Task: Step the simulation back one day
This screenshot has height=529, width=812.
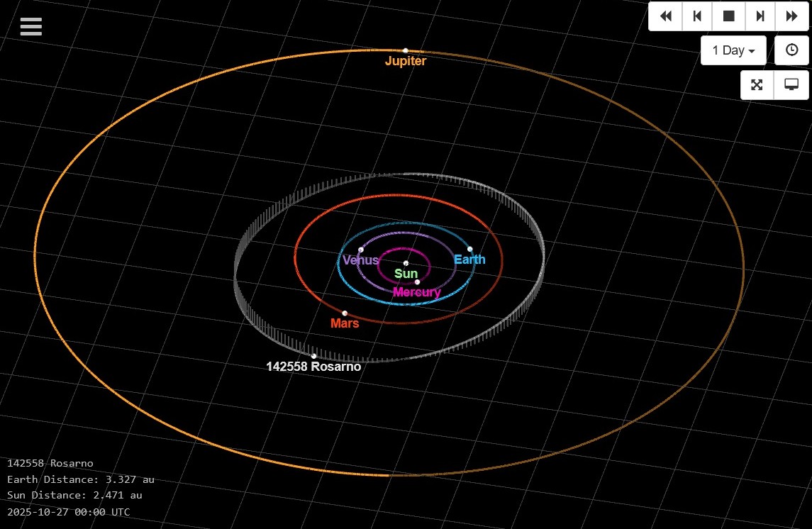Action: pyautogui.click(x=697, y=16)
